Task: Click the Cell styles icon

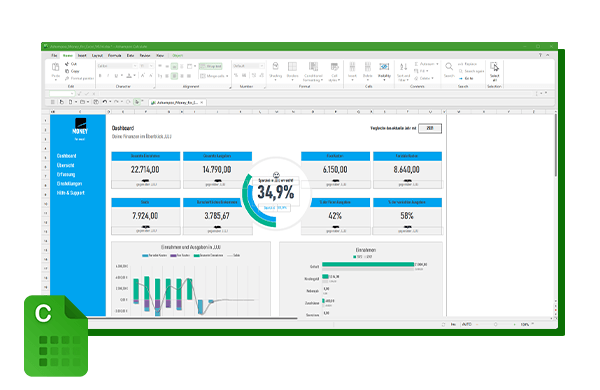Action: (334, 67)
